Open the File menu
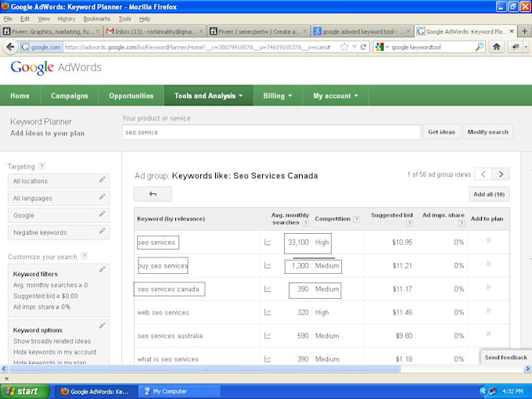Viewport: 532px width, 399px height. tap(8, 19)
